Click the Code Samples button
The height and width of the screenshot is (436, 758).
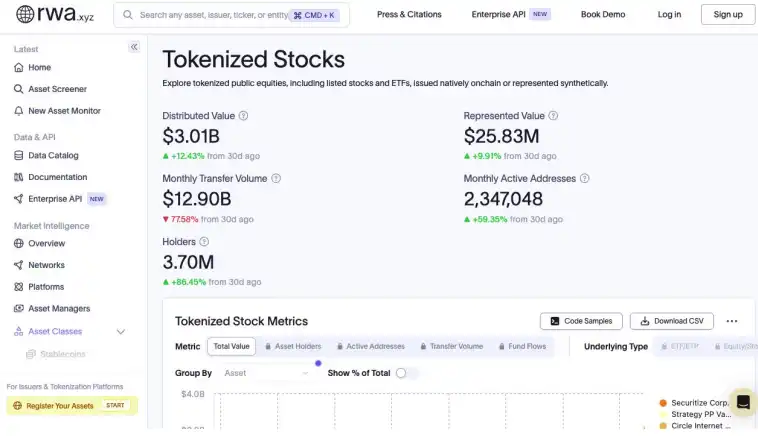coord(581,321)
